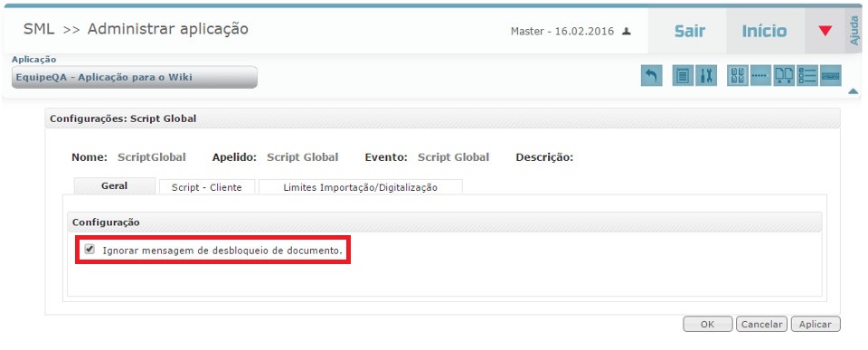Go to Início home
The image size is (868, 350).
[765, 32]
